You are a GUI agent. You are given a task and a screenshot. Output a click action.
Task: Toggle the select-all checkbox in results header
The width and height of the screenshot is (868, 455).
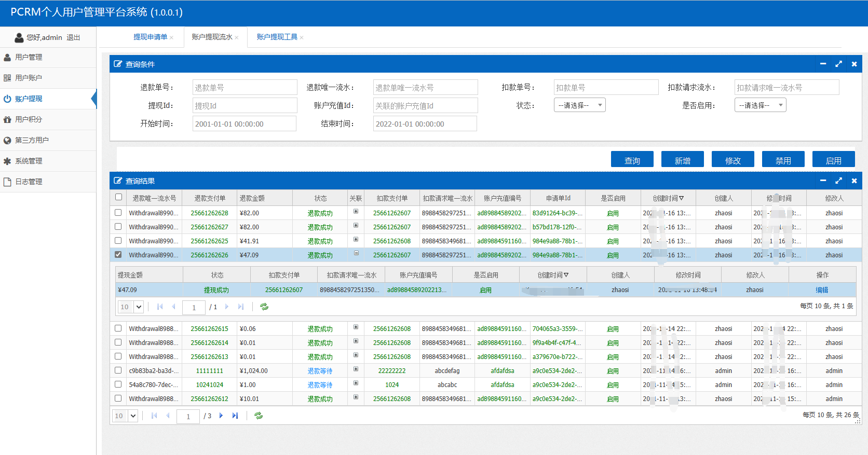(x=118, y=197)
